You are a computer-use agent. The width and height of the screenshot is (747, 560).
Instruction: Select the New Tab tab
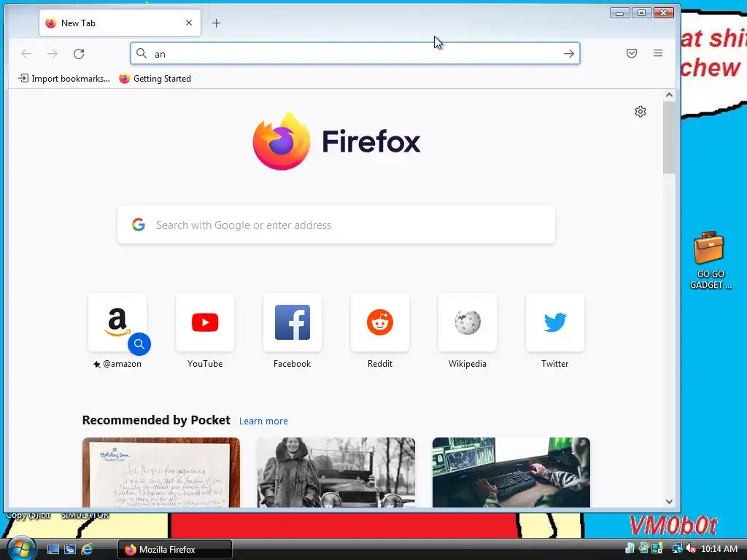(x=120, y=23)
